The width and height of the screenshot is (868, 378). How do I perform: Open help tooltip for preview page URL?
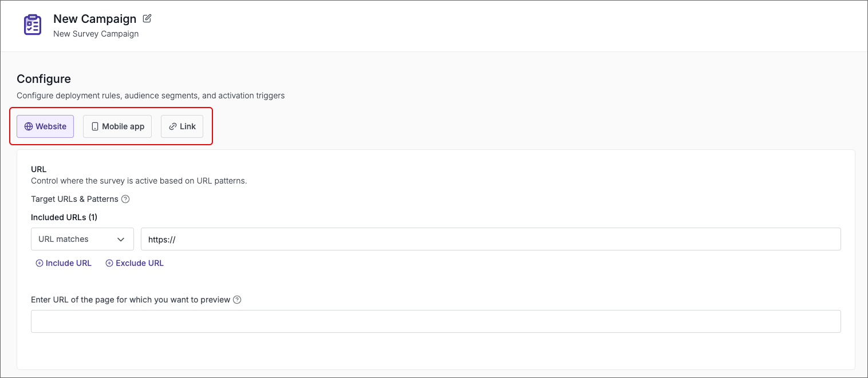[x=237, y=300]
